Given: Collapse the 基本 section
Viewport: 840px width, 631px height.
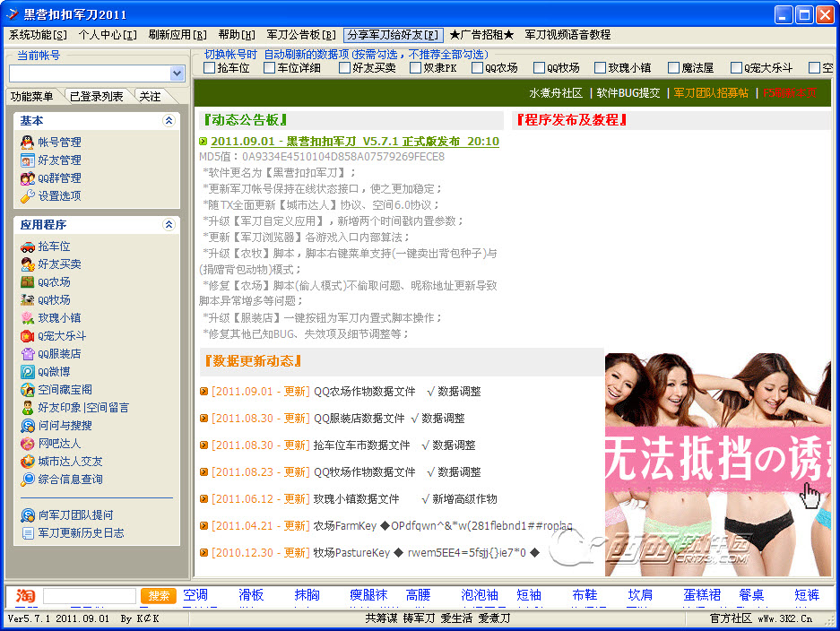Looking at the screenshot, I should coord(168,120).
